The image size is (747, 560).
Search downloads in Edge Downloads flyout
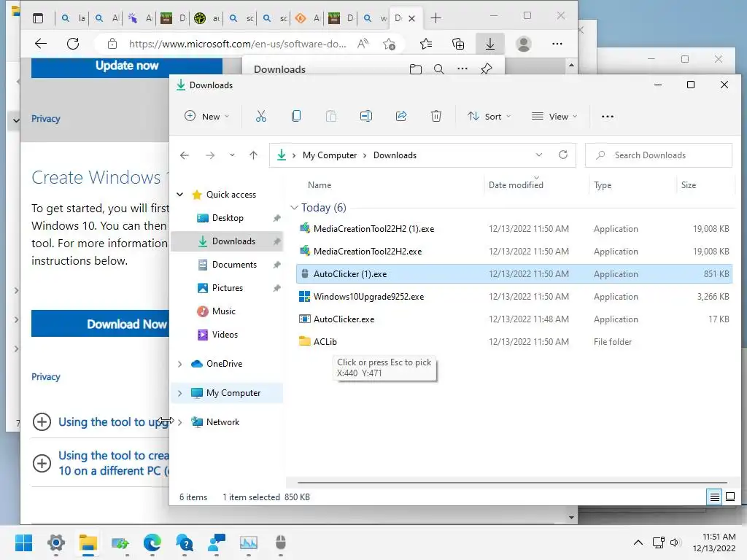point(438,69)
